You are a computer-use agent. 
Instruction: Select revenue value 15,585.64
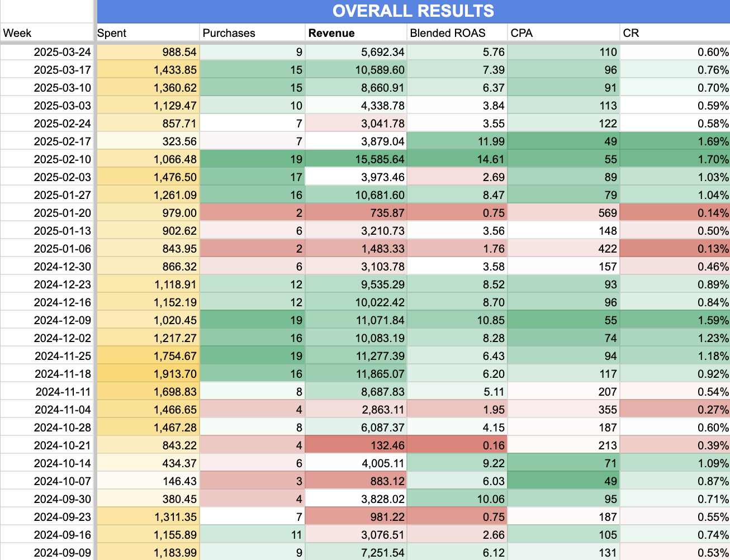click(x=356, y=159)
